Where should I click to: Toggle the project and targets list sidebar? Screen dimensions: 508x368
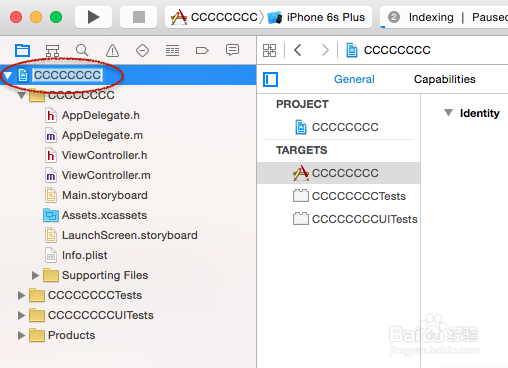click(x=270, y=80)
